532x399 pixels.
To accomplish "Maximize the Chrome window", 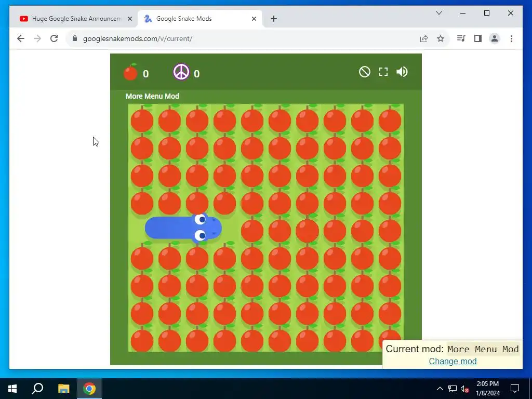I will click(x=486, y=13).
